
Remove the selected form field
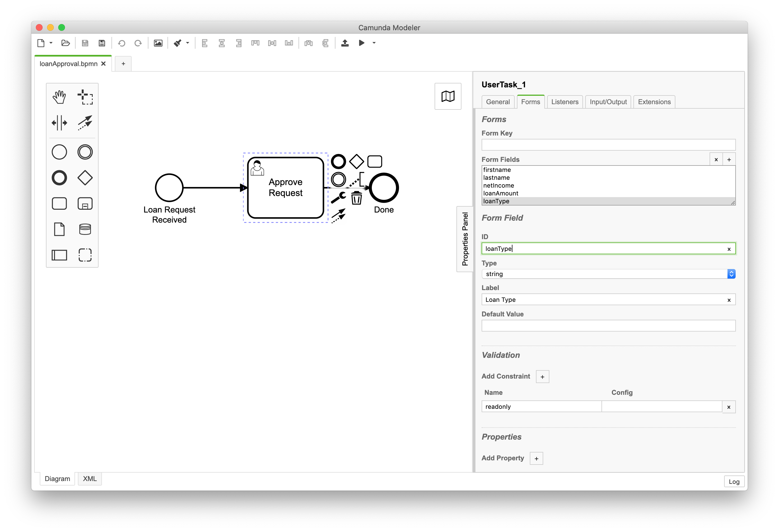coord(716,160)
